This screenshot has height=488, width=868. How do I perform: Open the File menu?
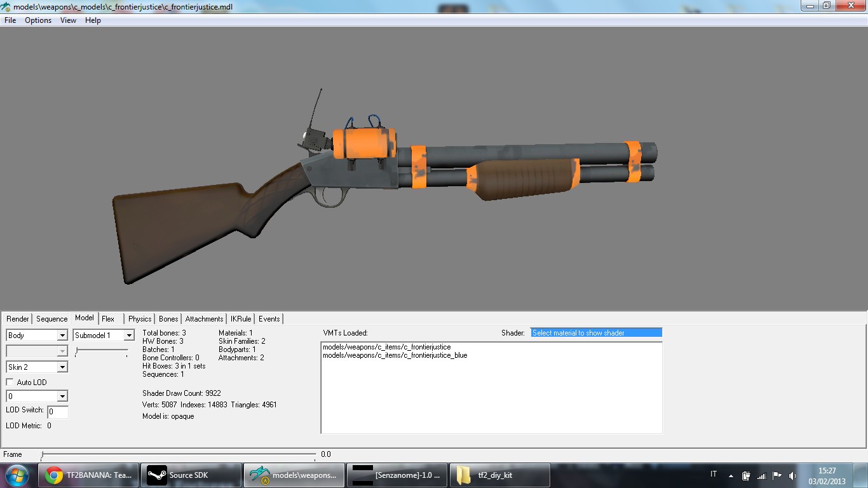[10, 20]
